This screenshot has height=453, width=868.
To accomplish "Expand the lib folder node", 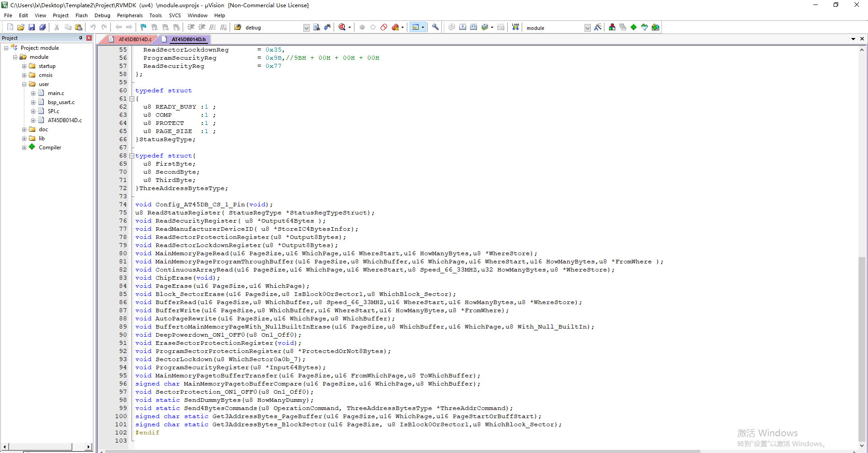I will coord(24,138).
